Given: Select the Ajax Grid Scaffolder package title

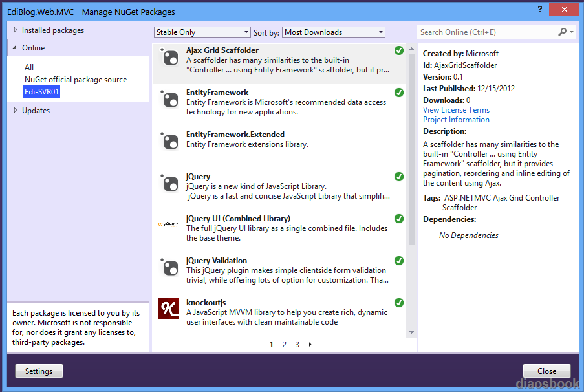Looking at the screenshot, I should (x=222, y=50).
